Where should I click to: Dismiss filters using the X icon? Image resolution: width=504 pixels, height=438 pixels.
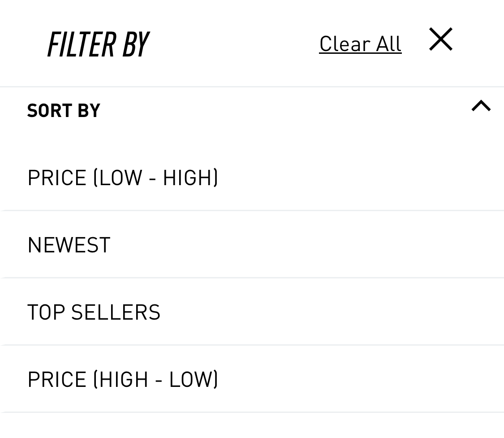pos(441,39)
